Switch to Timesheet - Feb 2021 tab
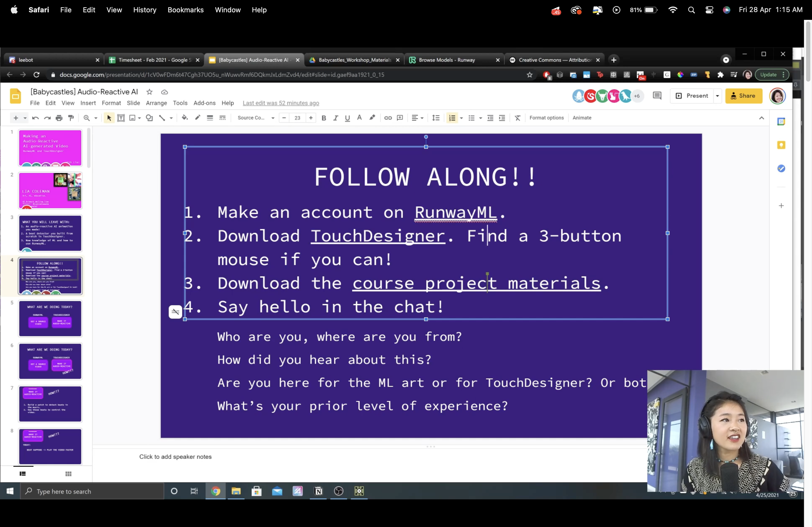 coord(155,60)
